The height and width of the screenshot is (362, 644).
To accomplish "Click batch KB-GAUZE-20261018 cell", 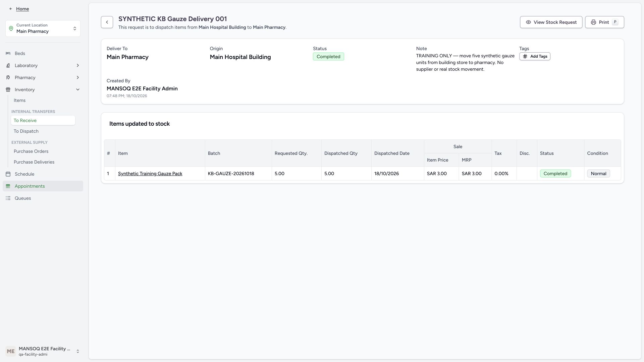I will tap(238, 174).
